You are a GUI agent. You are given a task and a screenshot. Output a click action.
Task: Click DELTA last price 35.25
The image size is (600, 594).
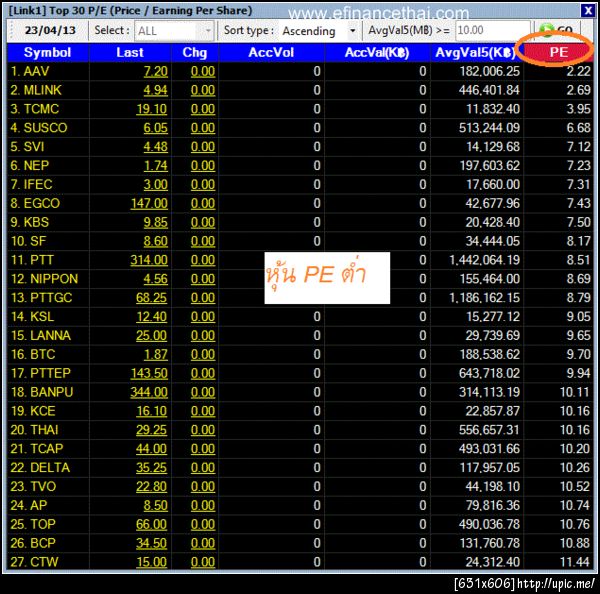tap(152, 468)
